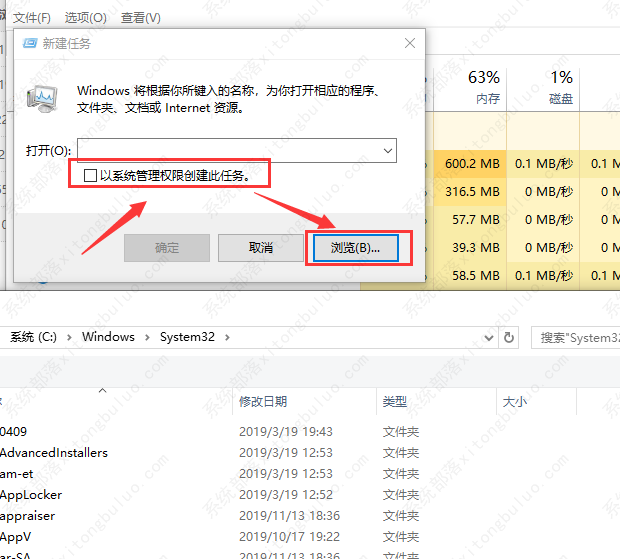
Task: Click the System32 breadcrumb segment
Action: (187, 337)
